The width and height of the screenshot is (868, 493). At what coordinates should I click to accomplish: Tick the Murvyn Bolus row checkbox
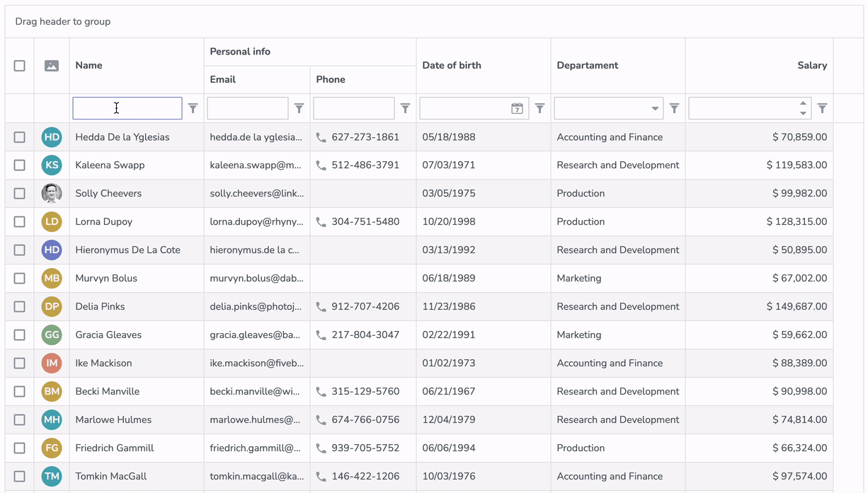(x=19, y=279)
